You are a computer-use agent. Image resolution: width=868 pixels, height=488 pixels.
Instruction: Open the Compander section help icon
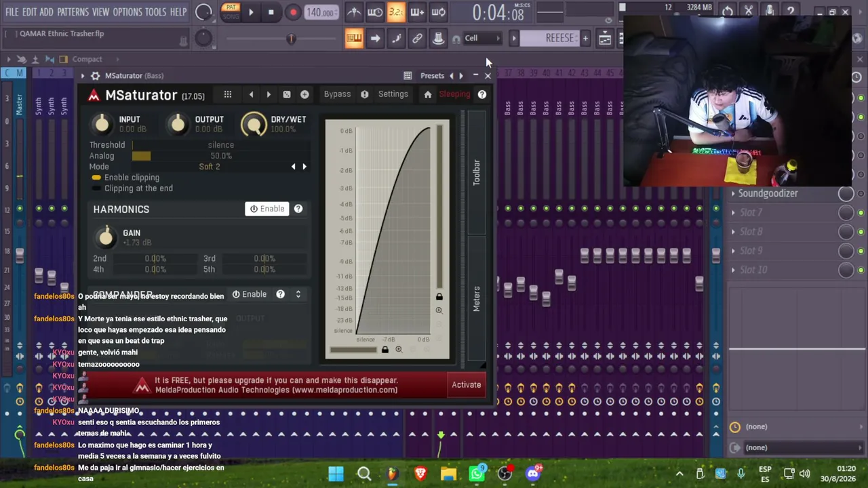pos(280,294)
